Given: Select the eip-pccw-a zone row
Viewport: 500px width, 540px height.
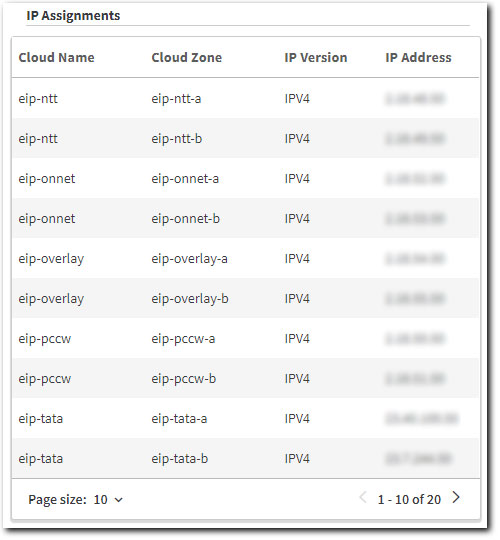Looking at the screenshot, I should pyautogui.click(x=246, y=338).
